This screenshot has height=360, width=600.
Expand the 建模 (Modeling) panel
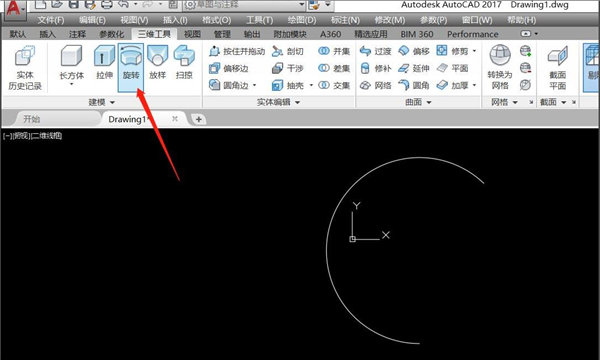[101, 102]
